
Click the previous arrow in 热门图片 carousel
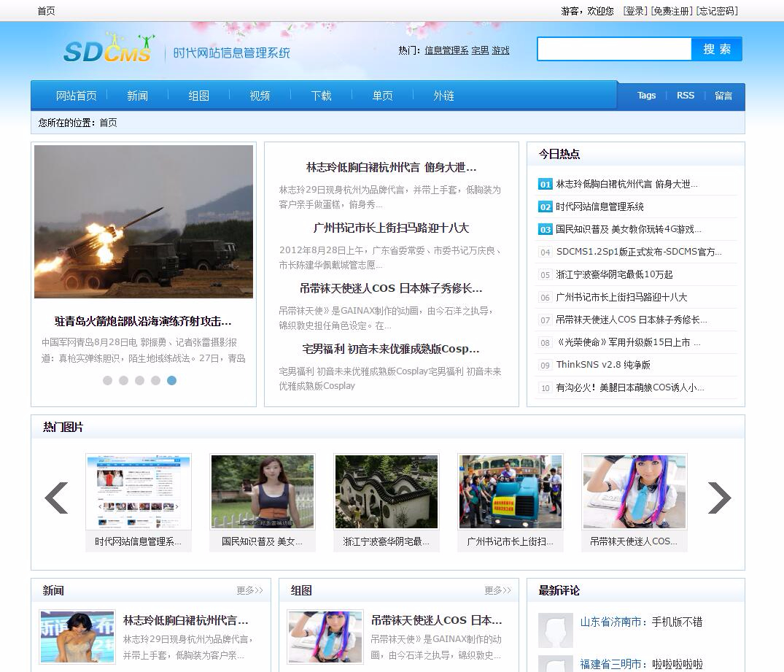click(x=56, y=498)
